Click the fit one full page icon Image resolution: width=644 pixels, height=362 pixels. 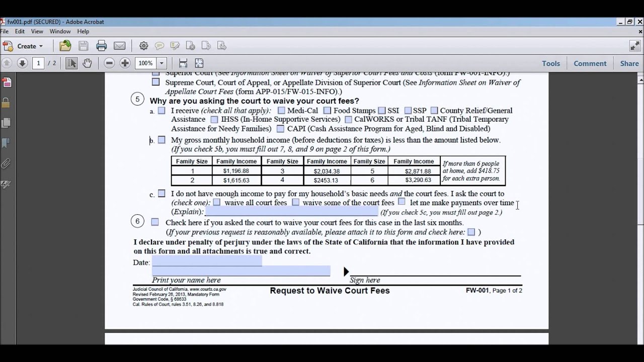[x=199, y=63]
